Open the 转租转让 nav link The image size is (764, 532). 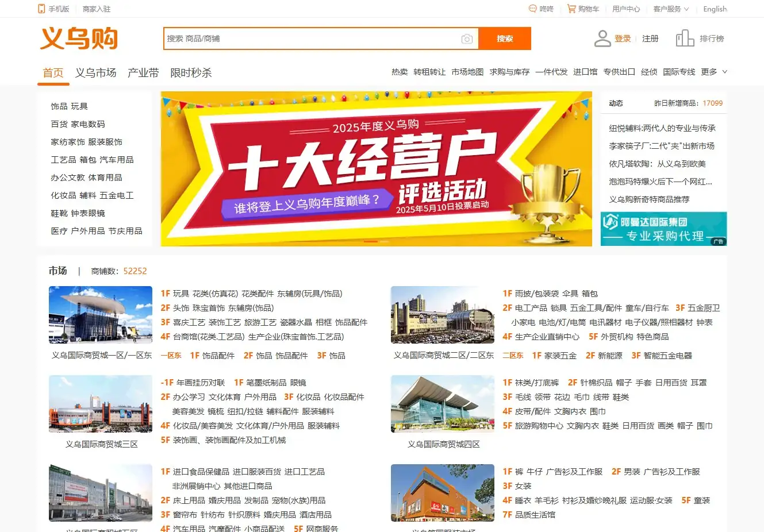click(429, 72)
